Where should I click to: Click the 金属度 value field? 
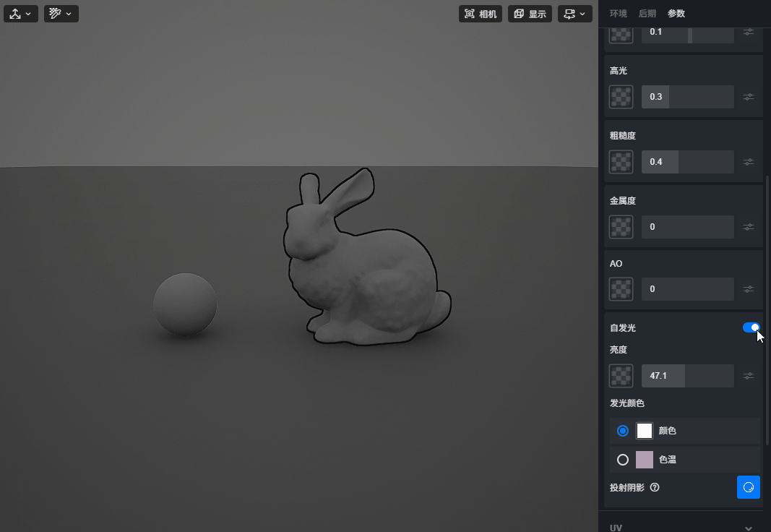[x=687, y=227]
